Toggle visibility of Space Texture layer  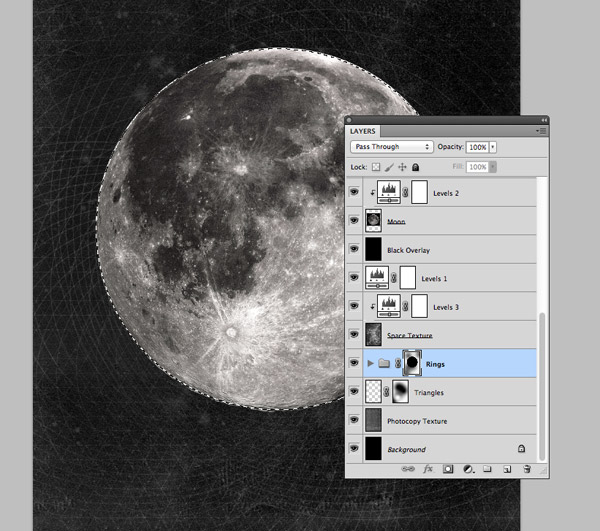(x=355, y=335)
